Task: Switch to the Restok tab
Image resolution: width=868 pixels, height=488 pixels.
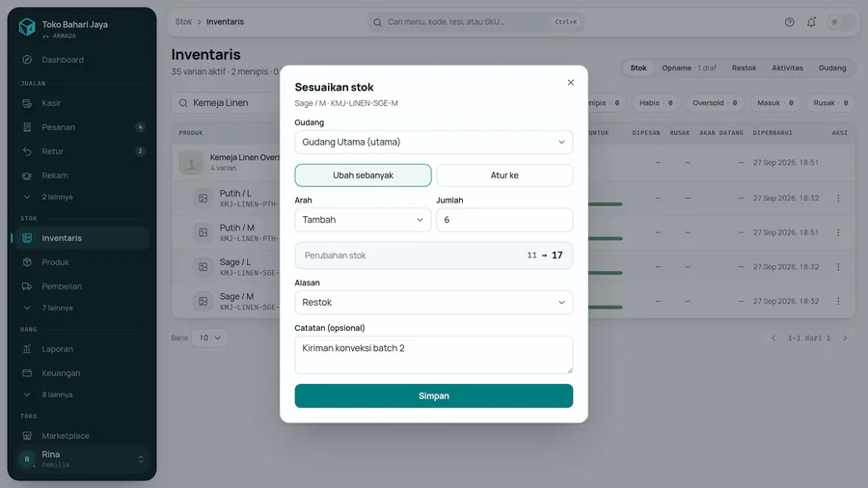Action: [744, 68]
